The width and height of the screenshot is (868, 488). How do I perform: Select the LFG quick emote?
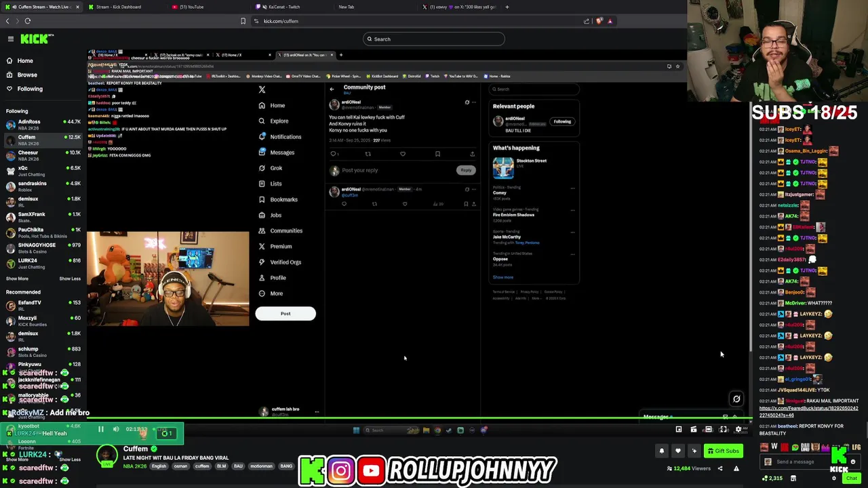pos(856,447)
